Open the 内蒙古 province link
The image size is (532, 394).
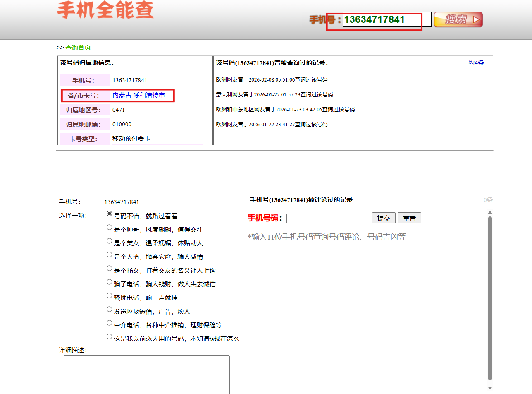point(122,95)
